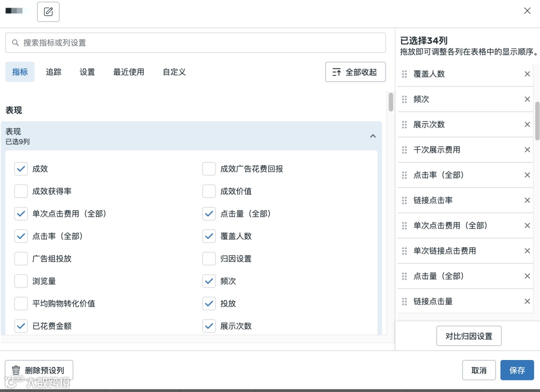The width and height of the screenshot is (540, 392).
Task: Uncheck the 已花费金额 checkbox
Action: (21, 326)
